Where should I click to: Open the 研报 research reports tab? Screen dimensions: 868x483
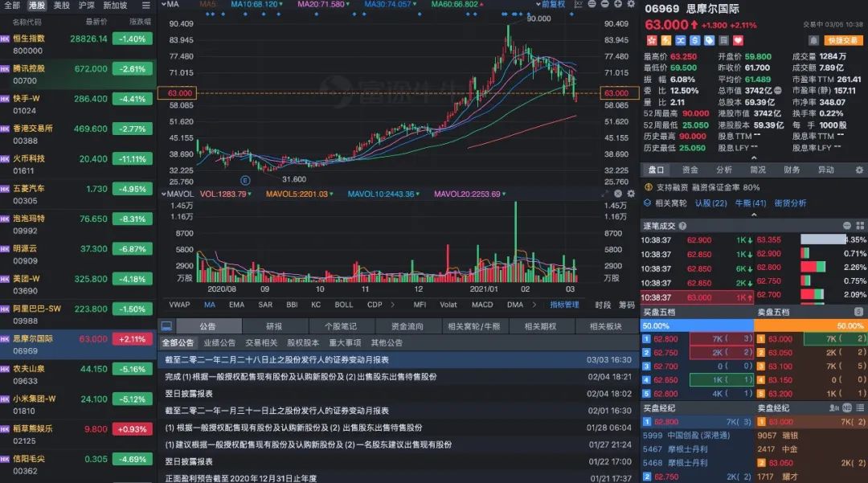(274, 326)
